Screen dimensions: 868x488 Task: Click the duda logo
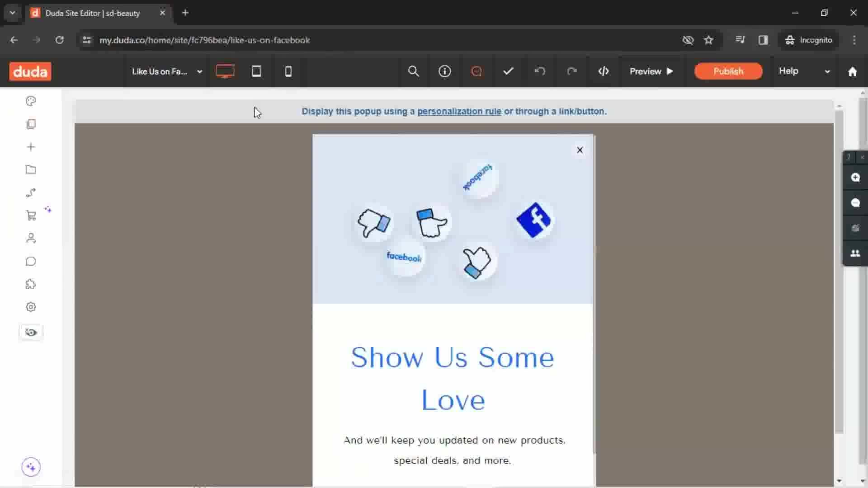pyautogui.click(x=30, y=71)
